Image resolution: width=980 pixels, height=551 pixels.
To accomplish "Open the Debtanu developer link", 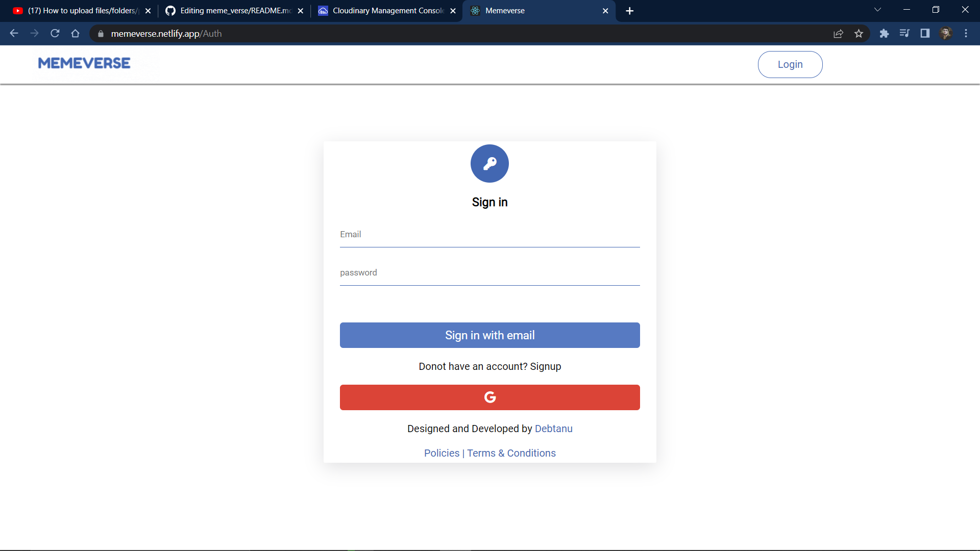I will [553, 429].
